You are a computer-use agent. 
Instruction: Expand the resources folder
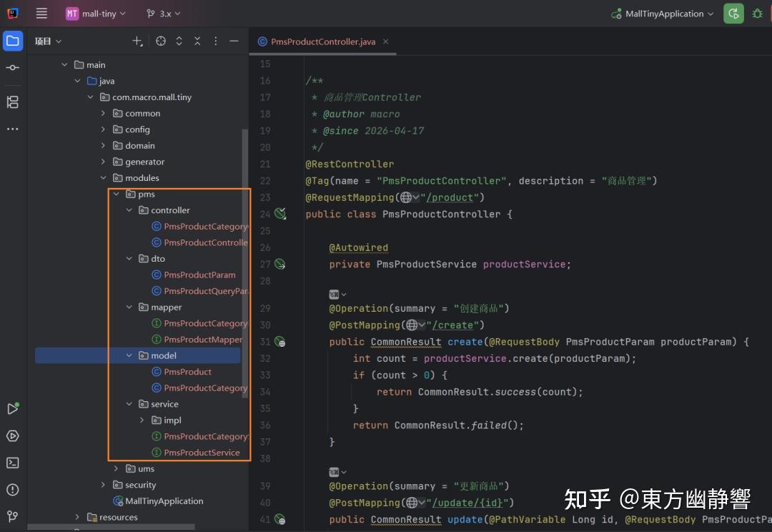tap(77, 517)
